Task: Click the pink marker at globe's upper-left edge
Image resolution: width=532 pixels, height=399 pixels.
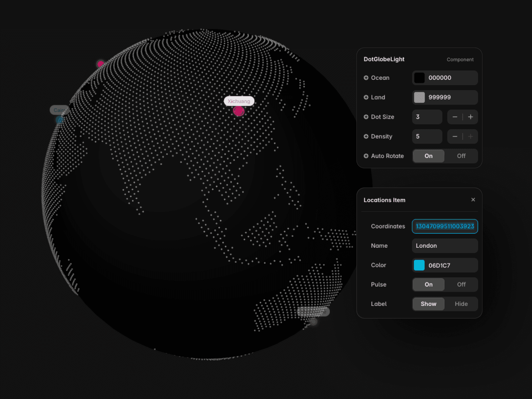Action: pyautogui.click(x=100, y=64)
